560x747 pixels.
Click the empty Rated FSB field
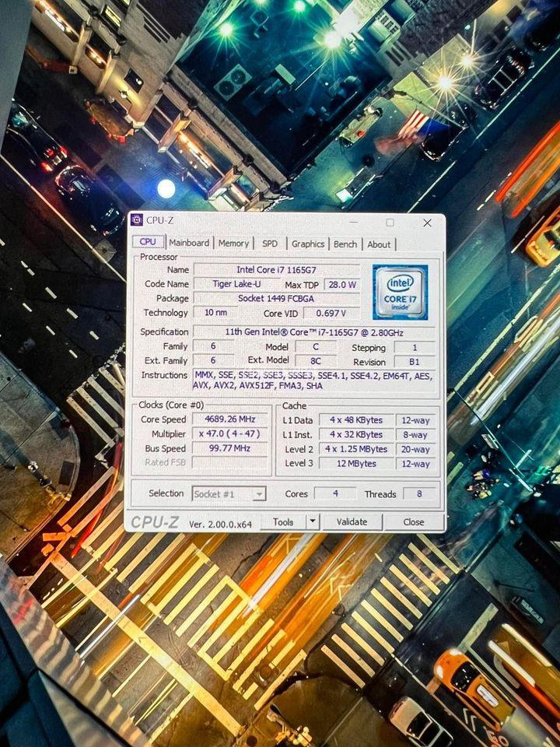click(x=230, y=462)
